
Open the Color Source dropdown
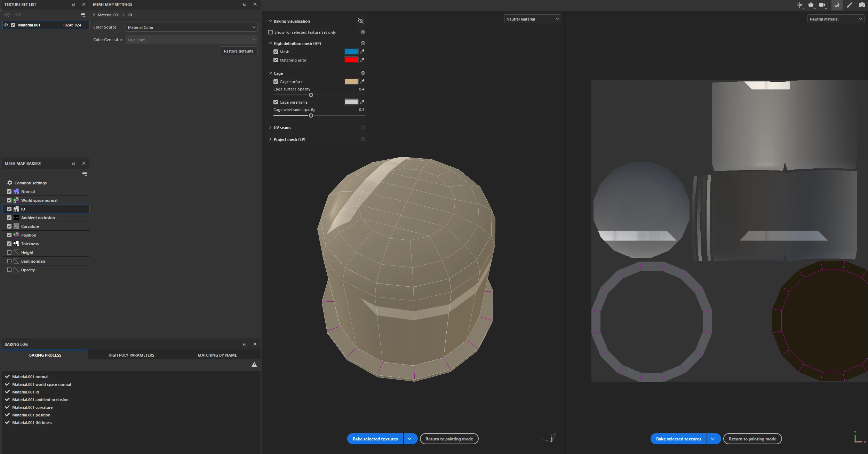click(191, 27)
